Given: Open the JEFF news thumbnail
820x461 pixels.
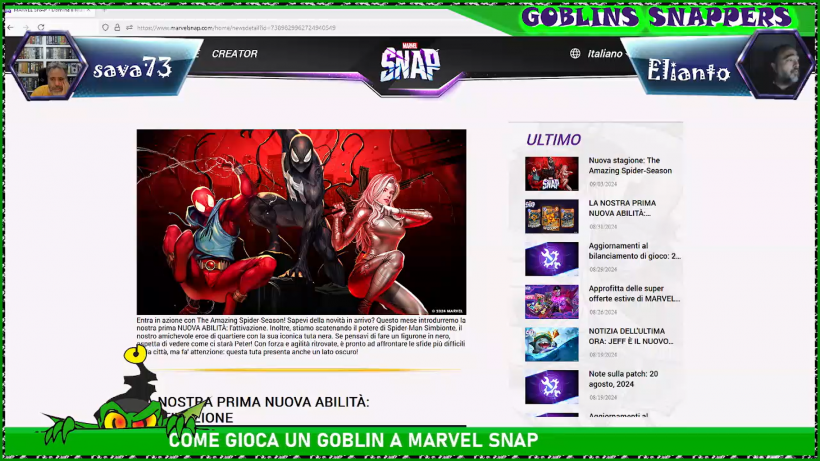Looking at the screenshot, I should point(552,344).
